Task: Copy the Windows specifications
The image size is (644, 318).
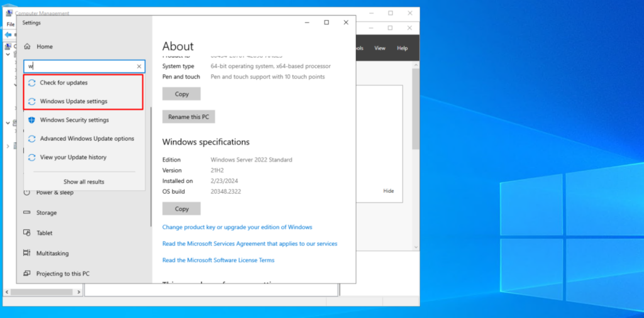Action: click(182, 209)
